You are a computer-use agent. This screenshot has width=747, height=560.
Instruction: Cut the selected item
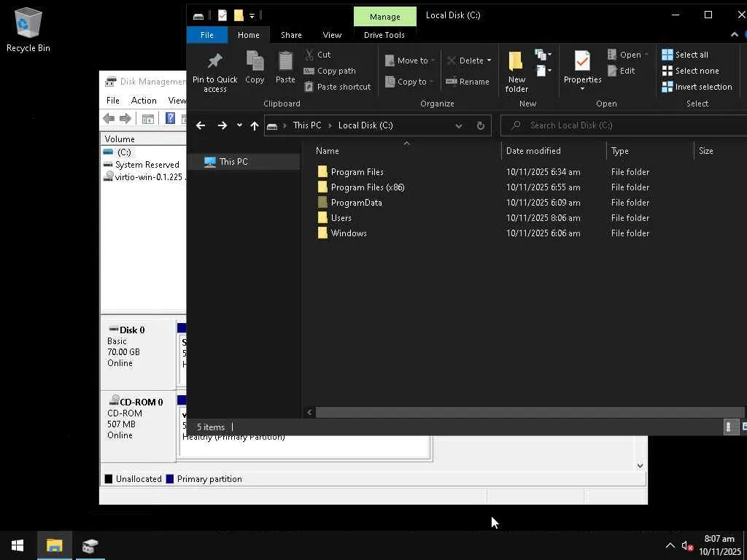(317, 54)
